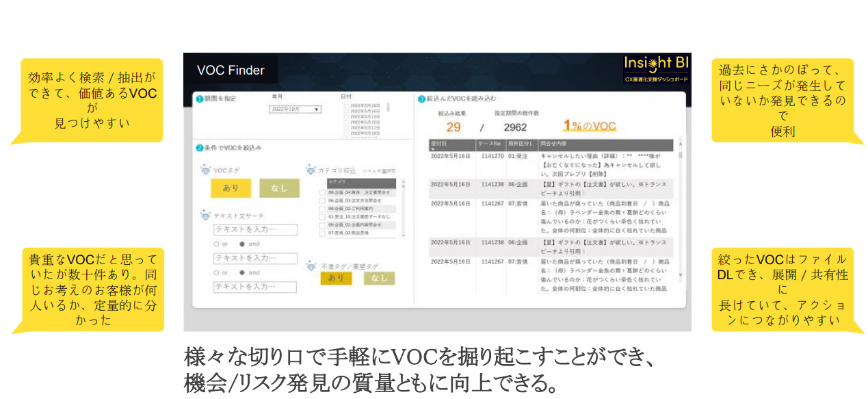Focus the first テキストを入力 search field

256,230
